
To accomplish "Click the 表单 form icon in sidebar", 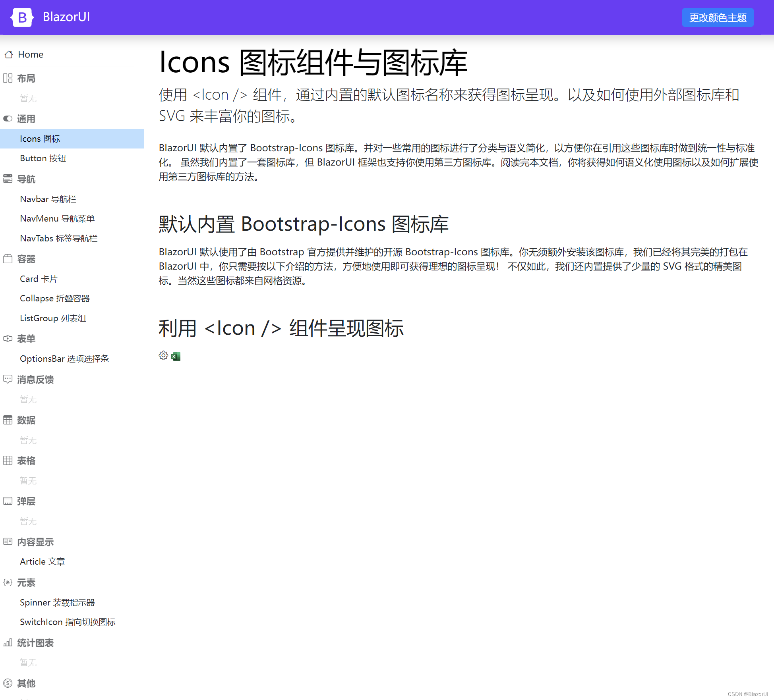I will tap(8, 338).
